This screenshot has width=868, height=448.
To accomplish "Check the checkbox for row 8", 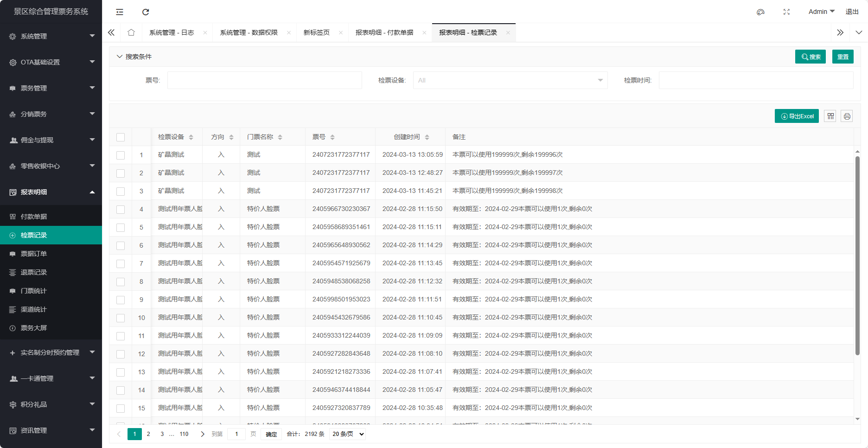I will coord(121,282).
